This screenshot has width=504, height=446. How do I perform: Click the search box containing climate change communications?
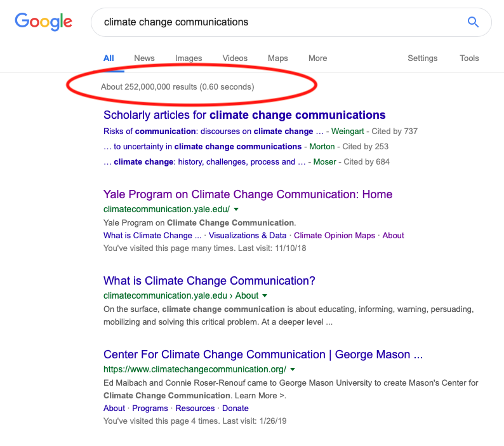291,22
